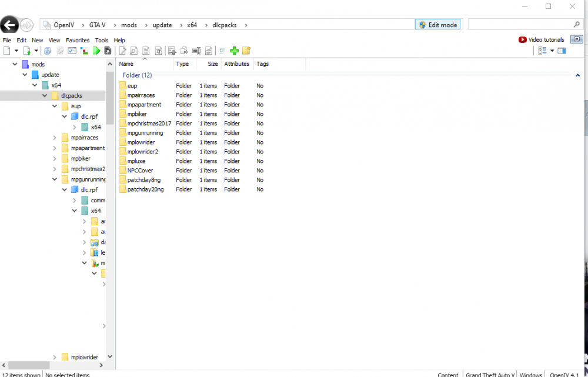
Task: Click the green play toolbar icon
Action: click(97, 51)
